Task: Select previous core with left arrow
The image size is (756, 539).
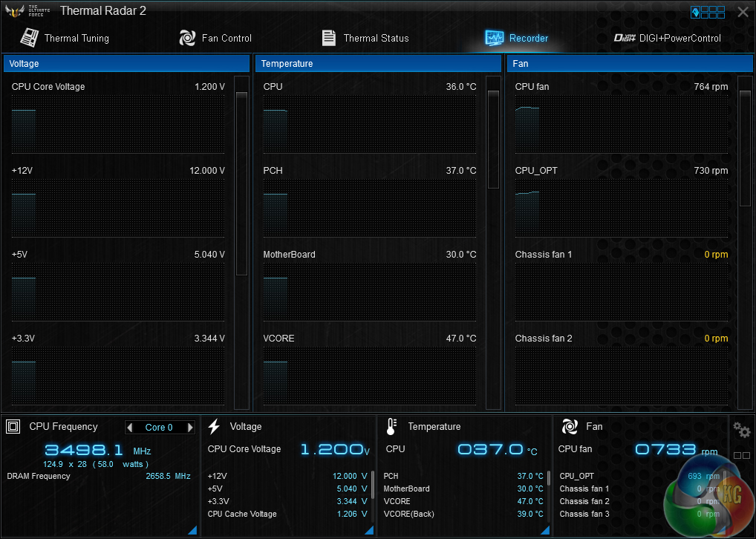Action: point(131,427)
